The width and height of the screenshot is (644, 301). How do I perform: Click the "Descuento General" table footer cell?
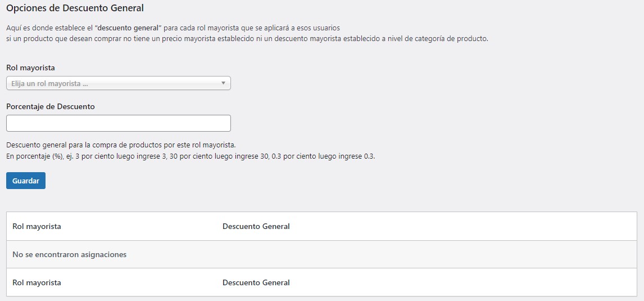(x=256, y=282)
